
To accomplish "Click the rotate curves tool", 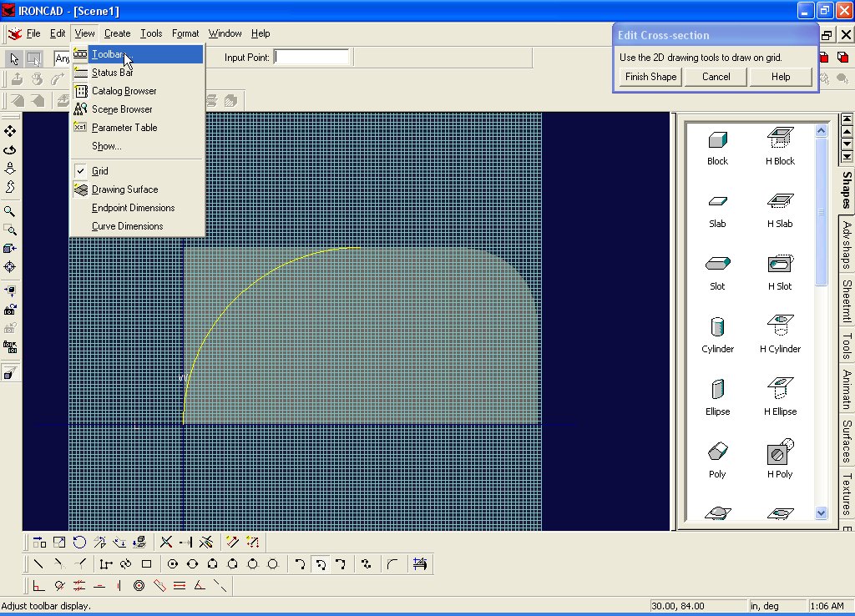I will pos(79,543).
